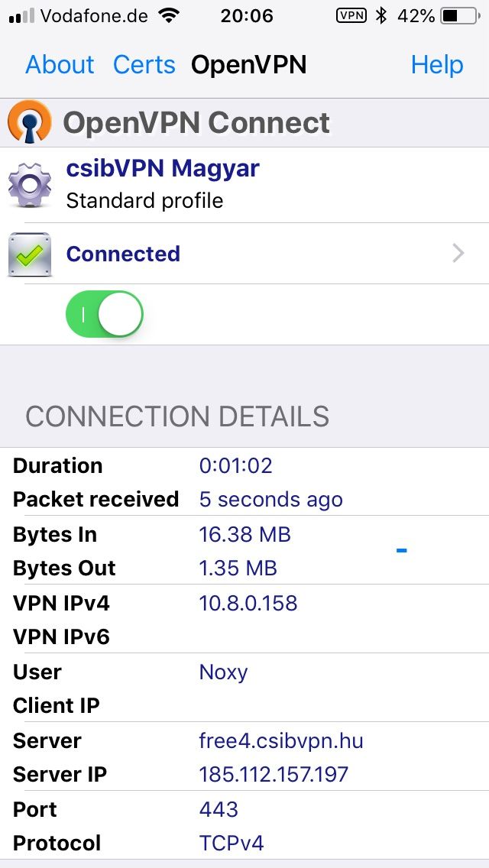Viewport: 489px width, 868px height.
Task: Tap the battery icon in status bar
Action: click(x=460, y=17)
